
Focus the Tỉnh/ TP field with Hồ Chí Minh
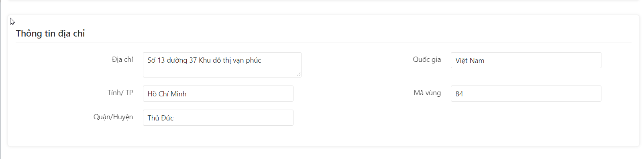pyautogui.click(x=218, y=94)
